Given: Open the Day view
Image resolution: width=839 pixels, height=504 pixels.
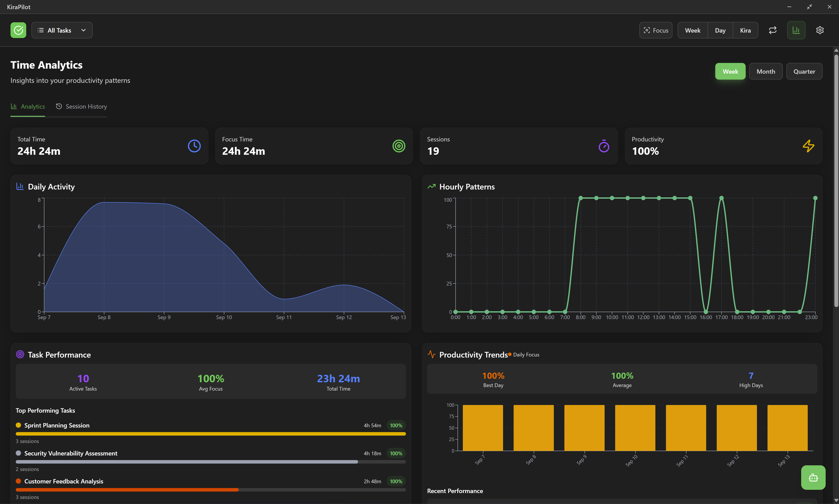Looking at the screenshot, I should [x=720, y=30].
